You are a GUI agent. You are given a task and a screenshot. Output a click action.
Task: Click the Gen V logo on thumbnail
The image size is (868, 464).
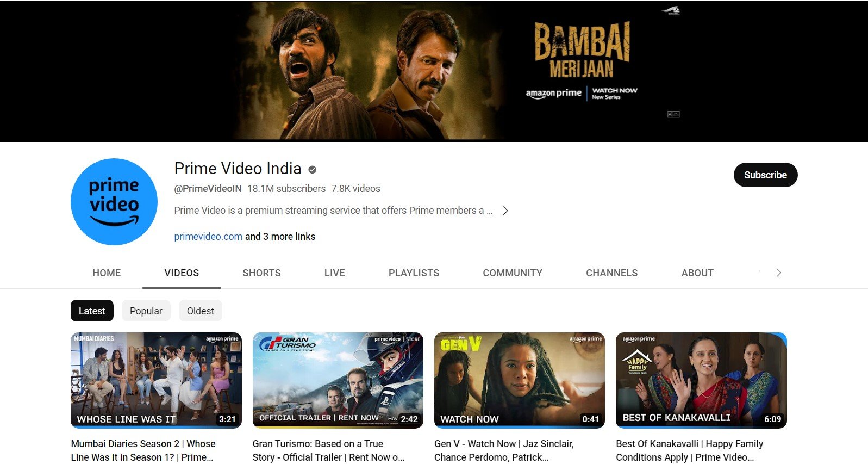click(461, 344)
